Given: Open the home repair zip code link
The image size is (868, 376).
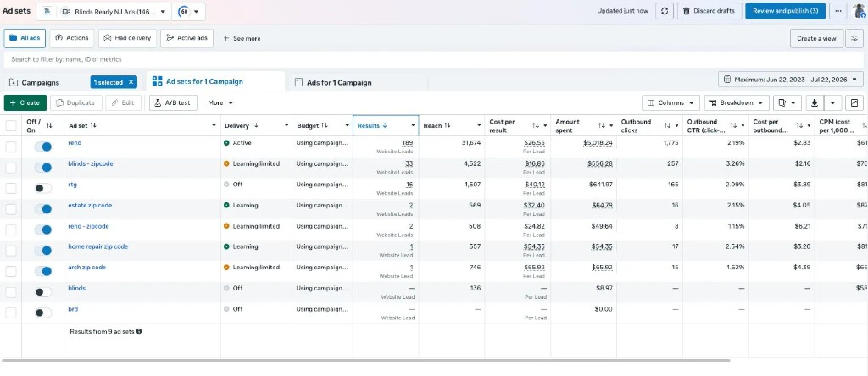Looking at the screenshot, I should pyautogui.click(x=98, y=246).
